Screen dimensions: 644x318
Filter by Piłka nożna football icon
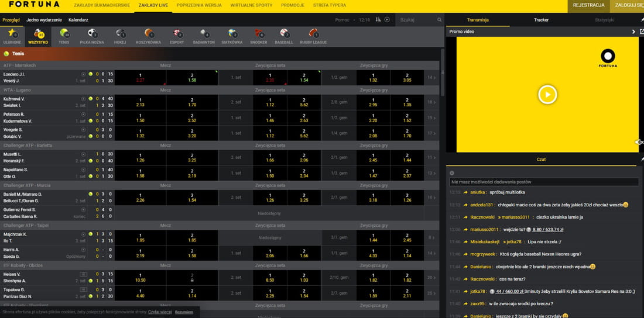92,36
